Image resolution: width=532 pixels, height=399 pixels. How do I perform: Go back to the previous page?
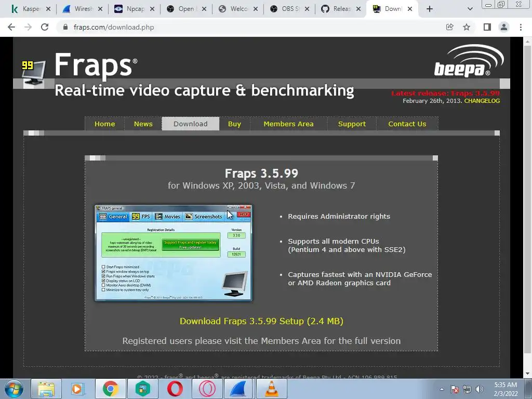pyautogui.click(x=11, y=27)
